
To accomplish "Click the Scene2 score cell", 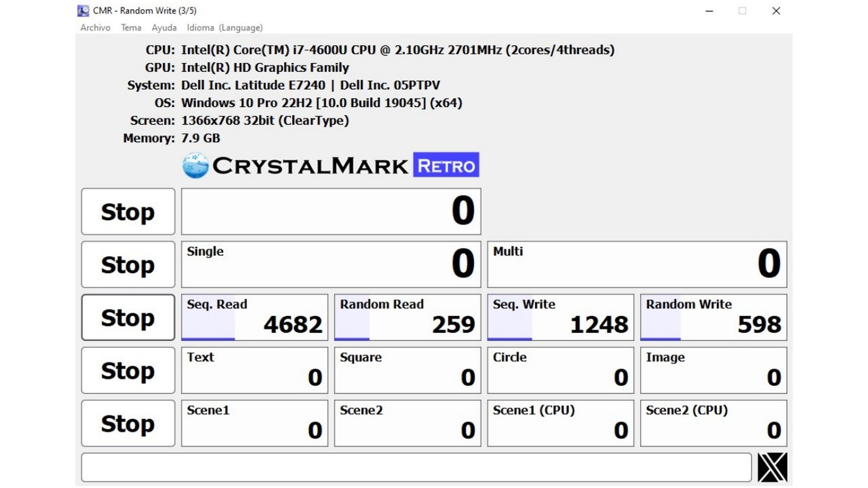I will click(x=407, y=423).
